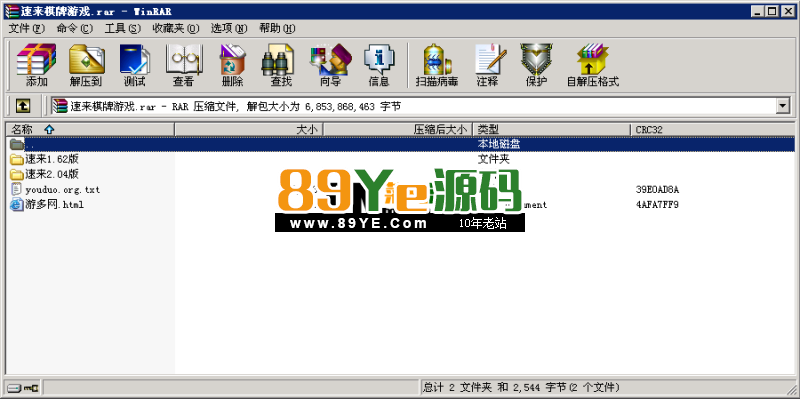Screen dimensions: 800x399
Task: Click 自解压格式 (SFX) toolbar icon
Action: 593,65
